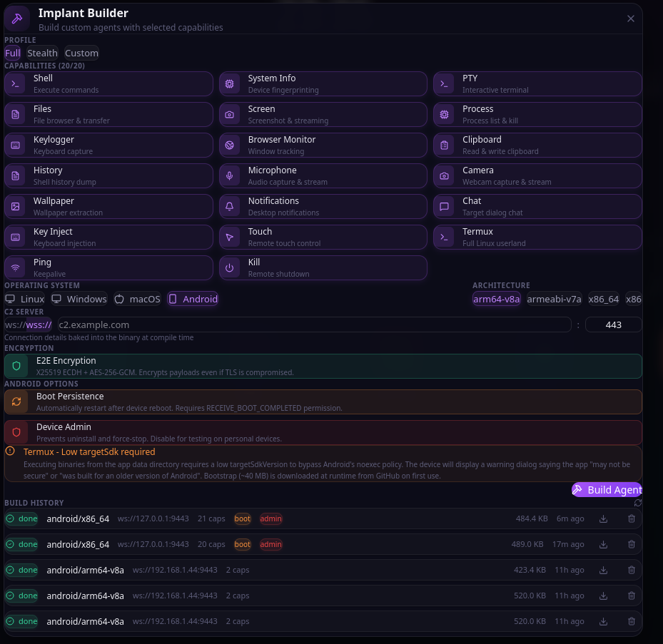Click the Microphone capture icon
The height and width of the screenshot is (644, 663).
(230, 175)
